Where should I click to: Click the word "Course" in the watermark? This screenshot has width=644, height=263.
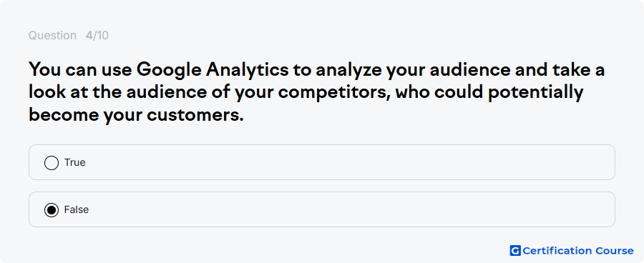[614, 250]
